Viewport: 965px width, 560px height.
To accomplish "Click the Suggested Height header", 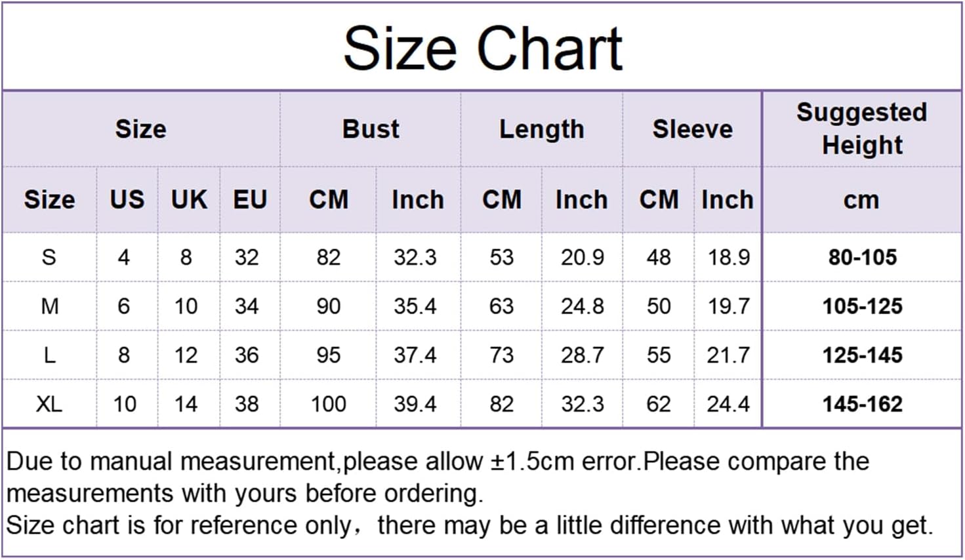I will pos(861,129).
